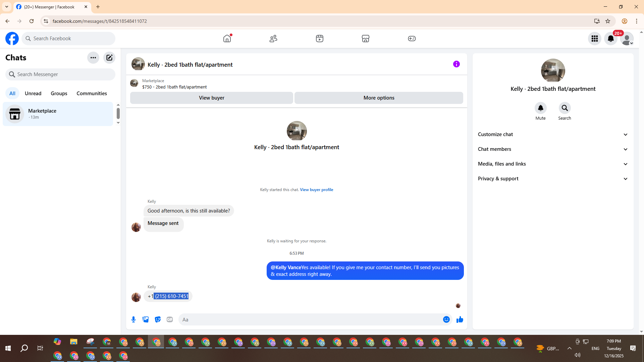The width and height of the screenshot is (644, 362).
Task: Open Chats options three-dot menu
Action: [x=93, y=58]
